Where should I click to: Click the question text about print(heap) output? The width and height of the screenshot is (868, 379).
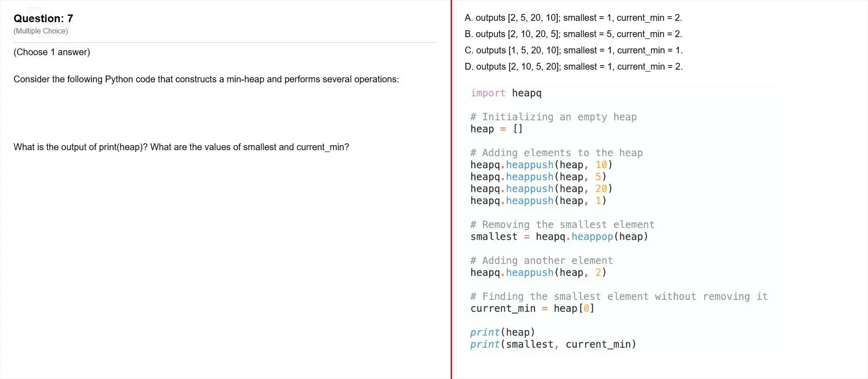pos(181,147)
